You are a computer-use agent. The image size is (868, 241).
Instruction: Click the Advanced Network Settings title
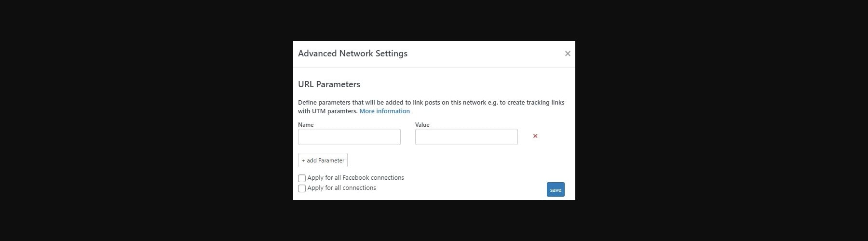(x=353, y=54)
